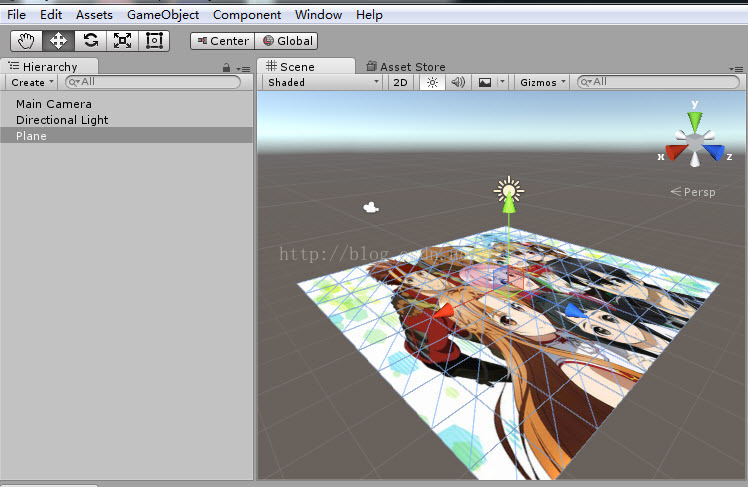This screenshot has width=748, height=487.
Task: Toggle scene audio speaker icon
Action: 458,83
